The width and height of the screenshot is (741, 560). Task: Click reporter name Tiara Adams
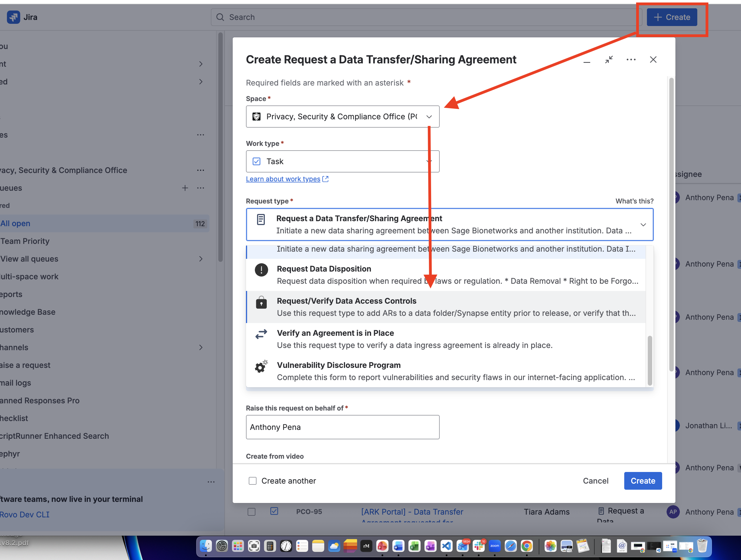[547, 512]
